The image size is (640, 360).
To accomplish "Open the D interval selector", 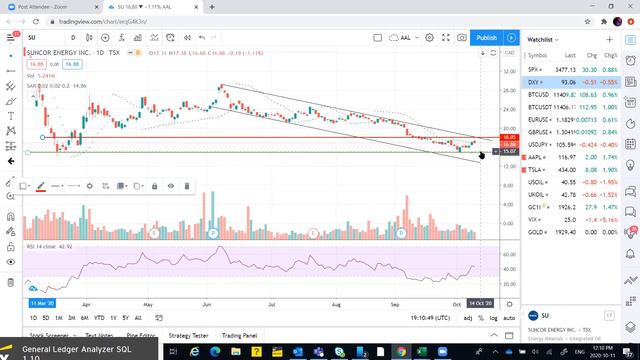I will click(73, 38).
